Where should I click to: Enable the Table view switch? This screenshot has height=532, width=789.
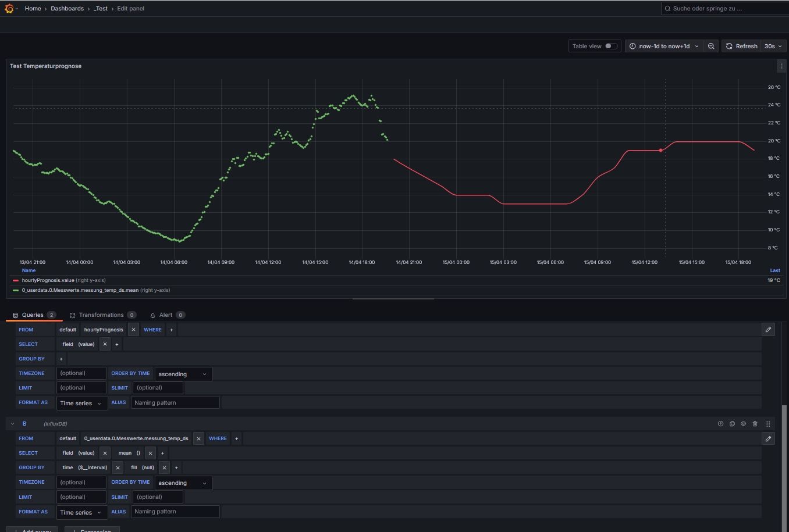pos(610,47)
